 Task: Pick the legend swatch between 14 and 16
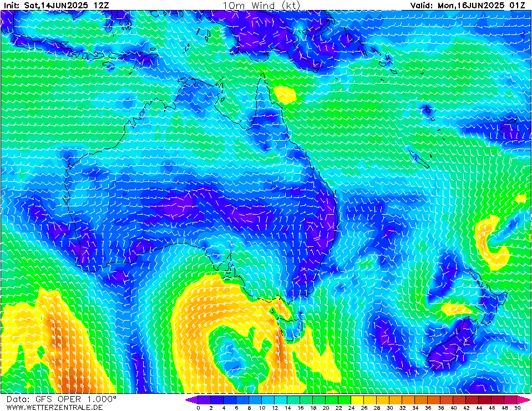[294, 400]
